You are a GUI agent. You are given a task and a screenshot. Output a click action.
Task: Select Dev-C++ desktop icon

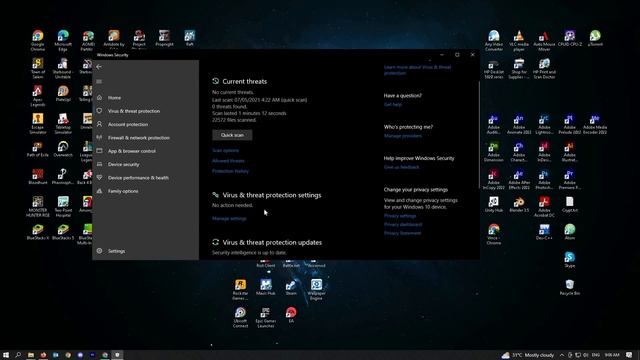tap(544, 232)
